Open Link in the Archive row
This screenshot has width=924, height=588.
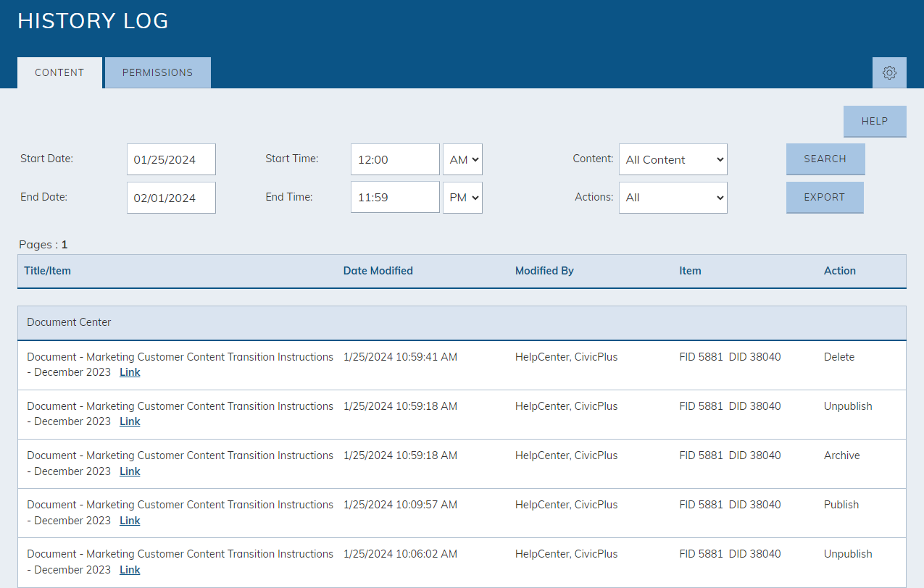[130, 471]
